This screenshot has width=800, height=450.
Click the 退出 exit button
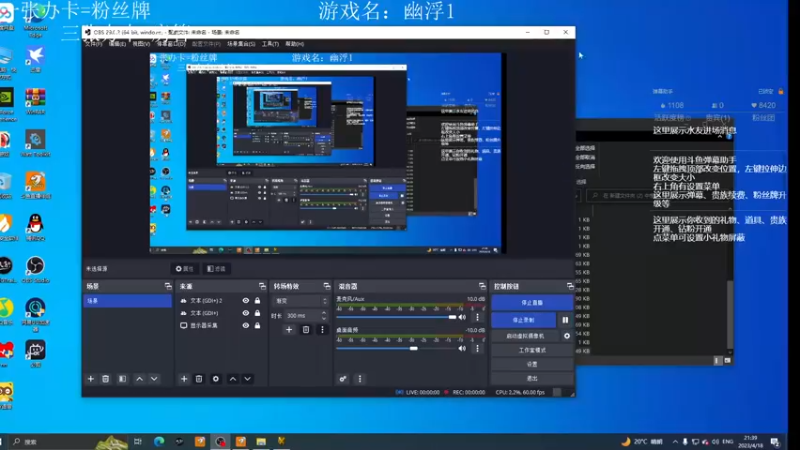[532, 379]
